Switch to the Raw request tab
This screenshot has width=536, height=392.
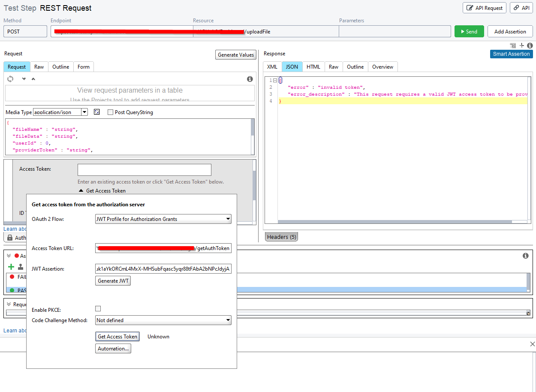pos(39,67)
